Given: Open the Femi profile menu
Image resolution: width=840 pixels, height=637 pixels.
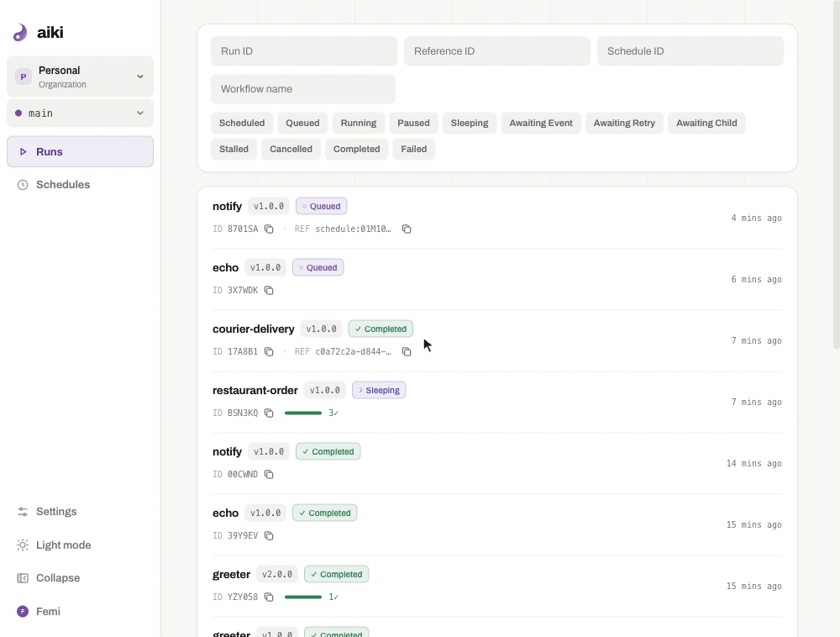Looking at the screenshot, I should (x=81, y=611).
